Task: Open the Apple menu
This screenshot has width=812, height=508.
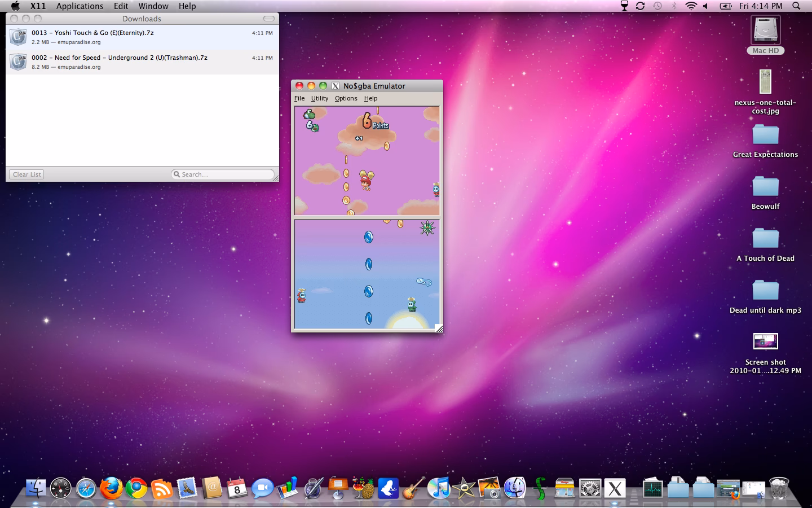Action: point(15,6)
